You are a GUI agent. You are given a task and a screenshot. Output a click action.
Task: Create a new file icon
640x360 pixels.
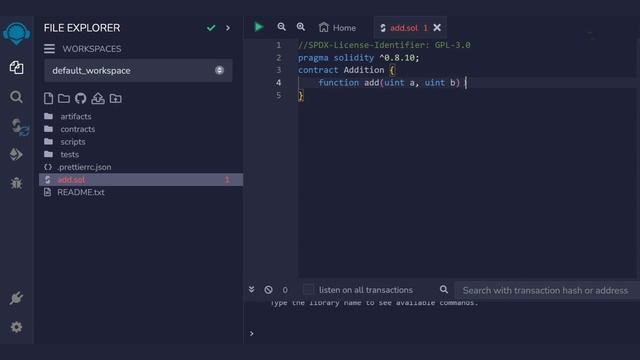coord(48,98)
